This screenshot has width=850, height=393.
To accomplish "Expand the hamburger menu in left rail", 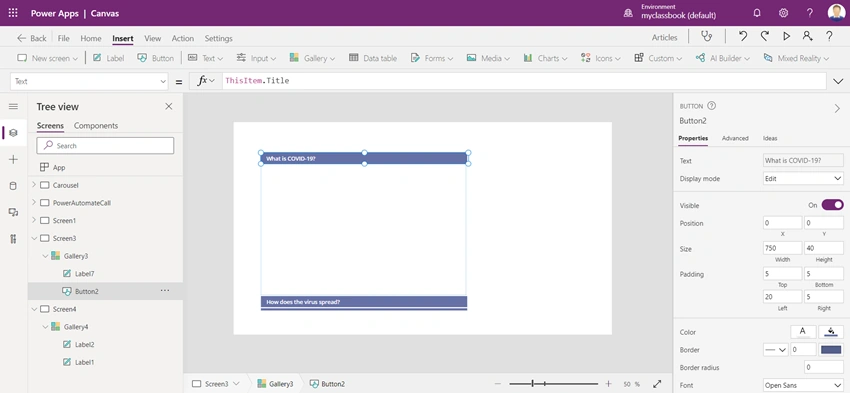I will coord(13,107).
